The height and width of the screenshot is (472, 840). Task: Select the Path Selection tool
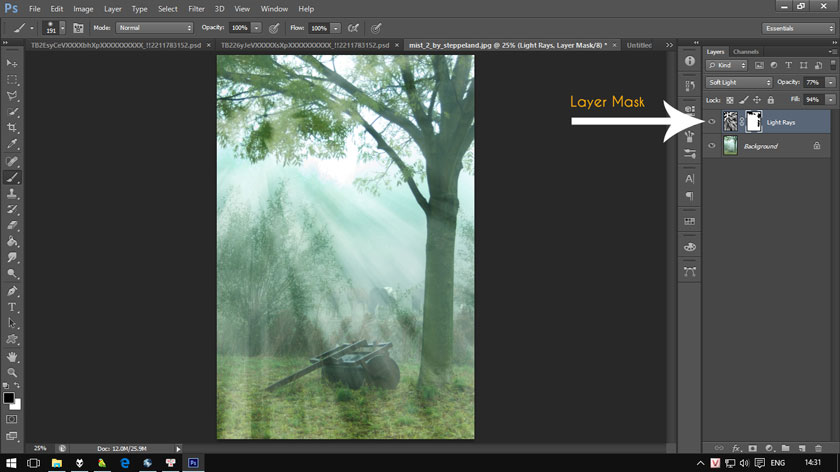12,323
